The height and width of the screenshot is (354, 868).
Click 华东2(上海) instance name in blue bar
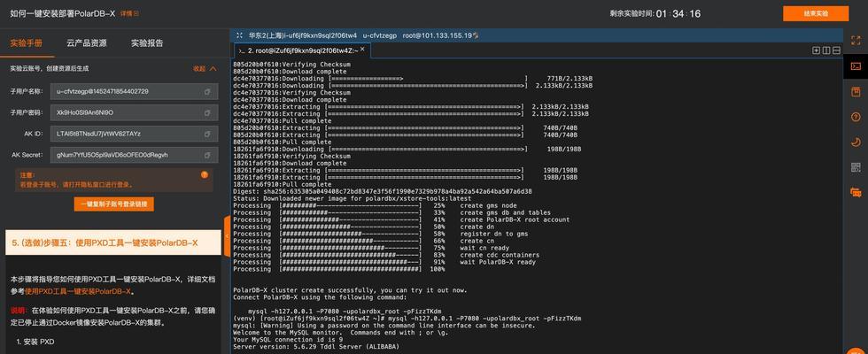click(x=303, y=35)
